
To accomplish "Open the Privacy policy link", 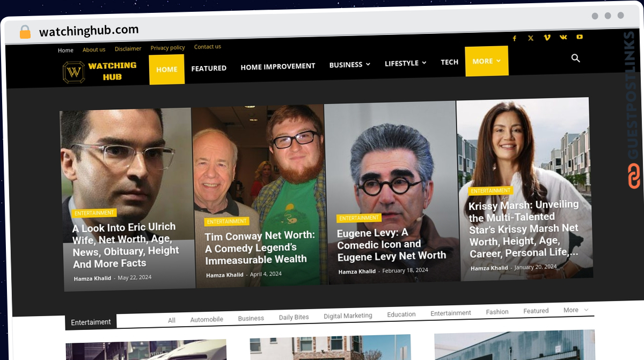I will [167, 48].
